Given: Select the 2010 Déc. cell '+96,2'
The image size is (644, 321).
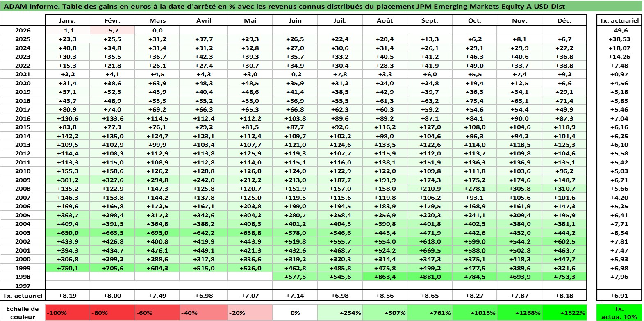Looking at the screenshot, I should point(564,171).
